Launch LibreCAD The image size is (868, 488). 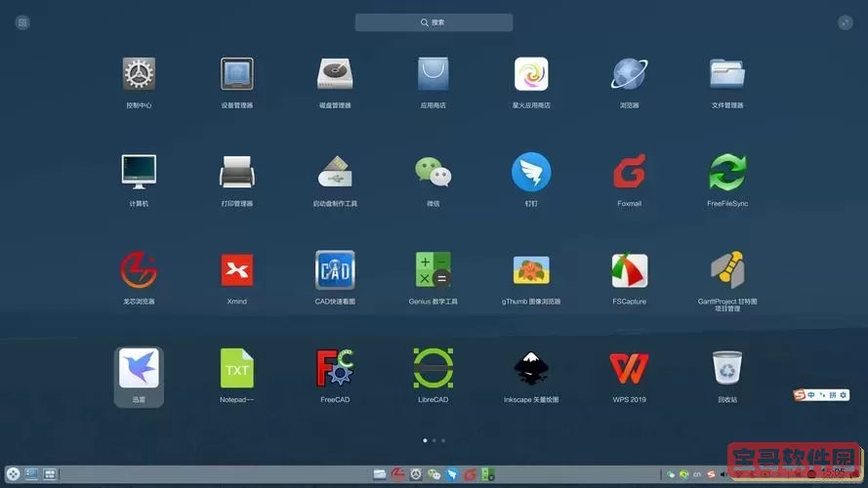(x=433, y=368)
